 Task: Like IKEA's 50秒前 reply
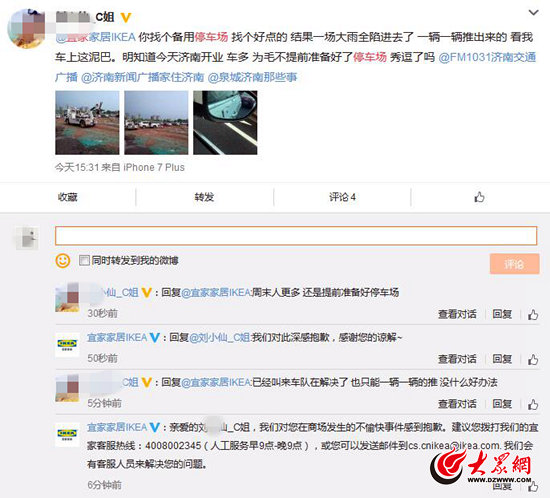click(x=533, y=359)
